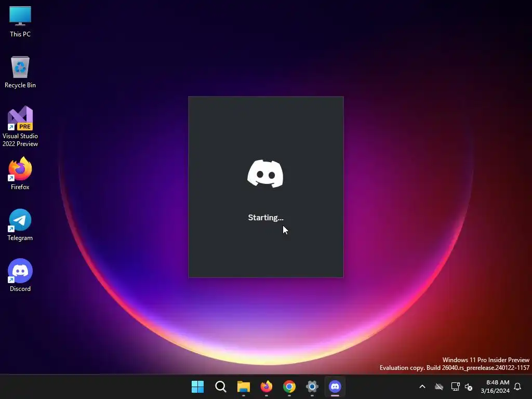Open the clock showing 8:48 AM
Image resolution: width=532 pixels, height=399 pixels.
point(495,387)
